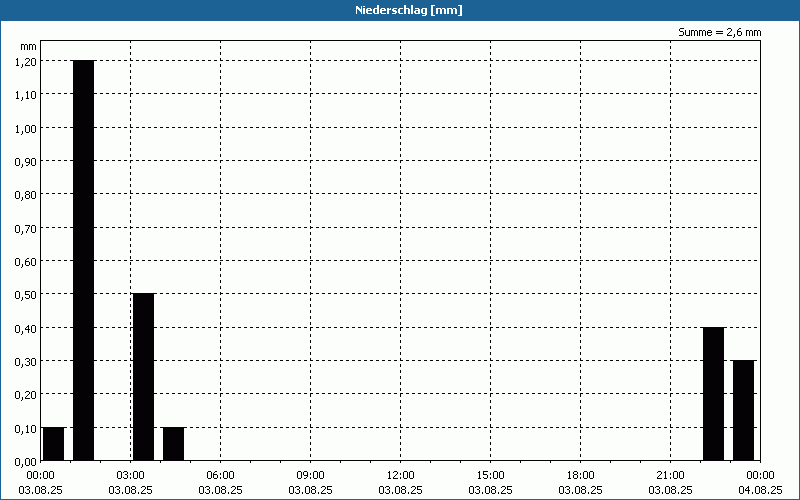The image size is (800, 500).
Task: Select the 12:00 time label
Action: coord(401,476)
